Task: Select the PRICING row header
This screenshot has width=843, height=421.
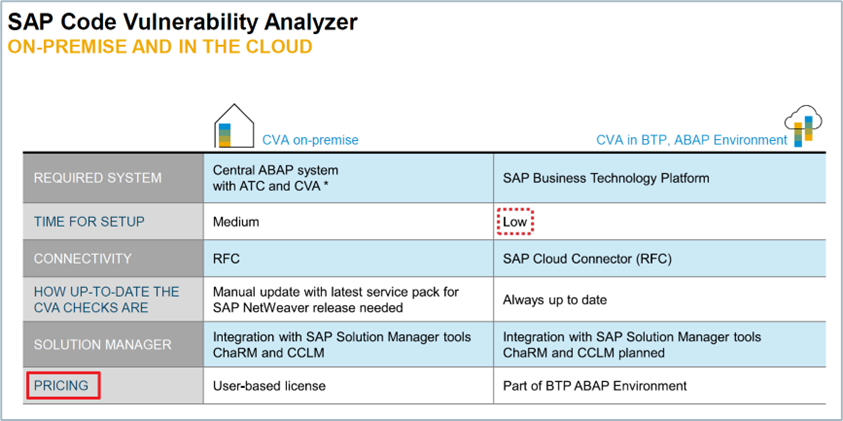Action: coord(61,385)
